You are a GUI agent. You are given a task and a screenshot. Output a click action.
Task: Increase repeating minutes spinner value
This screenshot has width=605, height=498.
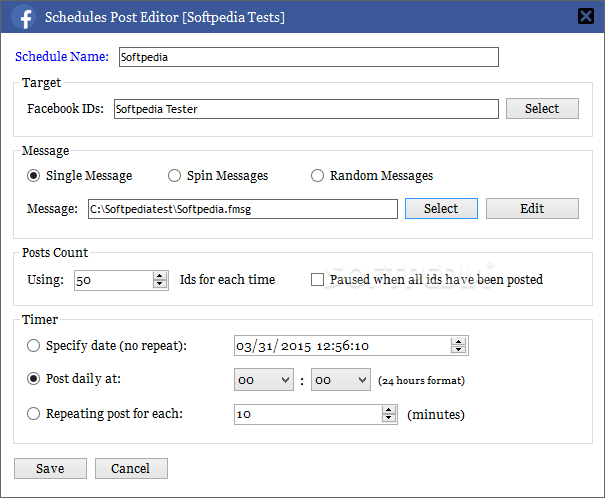pyautogui.click(x=389, y=410)
